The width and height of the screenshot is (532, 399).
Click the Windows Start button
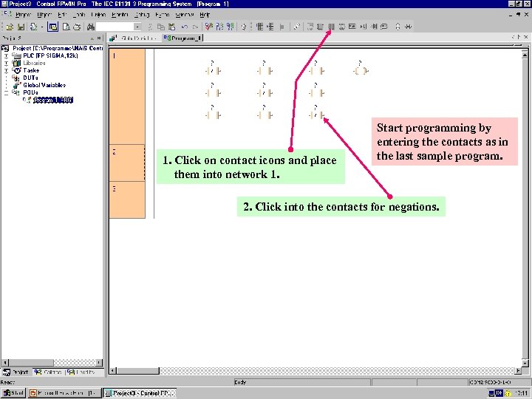coord(13,393)
